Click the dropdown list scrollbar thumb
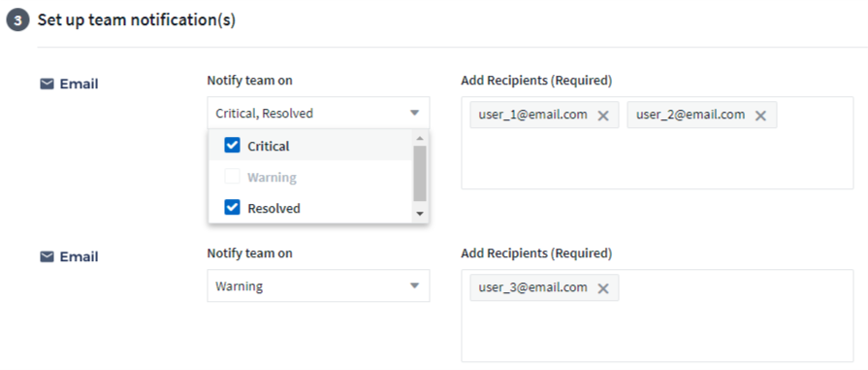The width and height of the screenshot is (868, 370). coord(420,174)
